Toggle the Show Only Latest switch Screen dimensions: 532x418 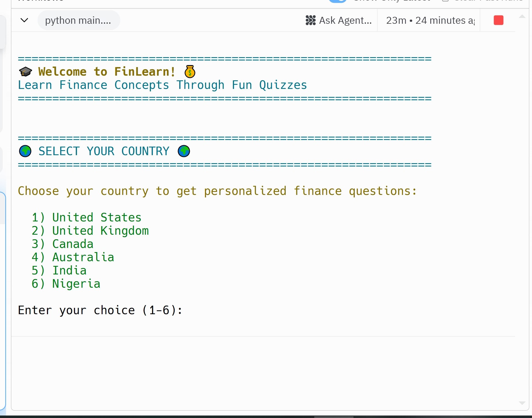point(338,1)
